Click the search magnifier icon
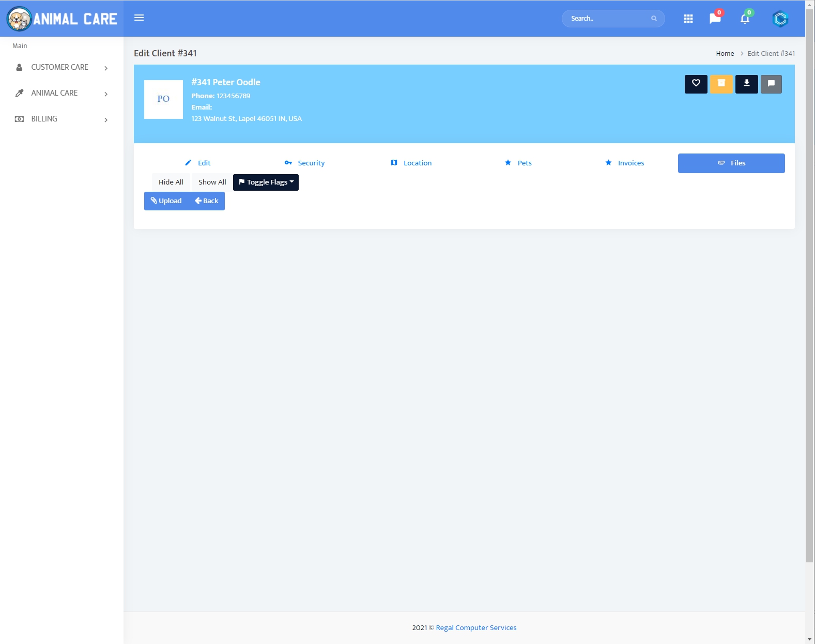This screenshot has width=815, height=644. click(x=654, y=19)
